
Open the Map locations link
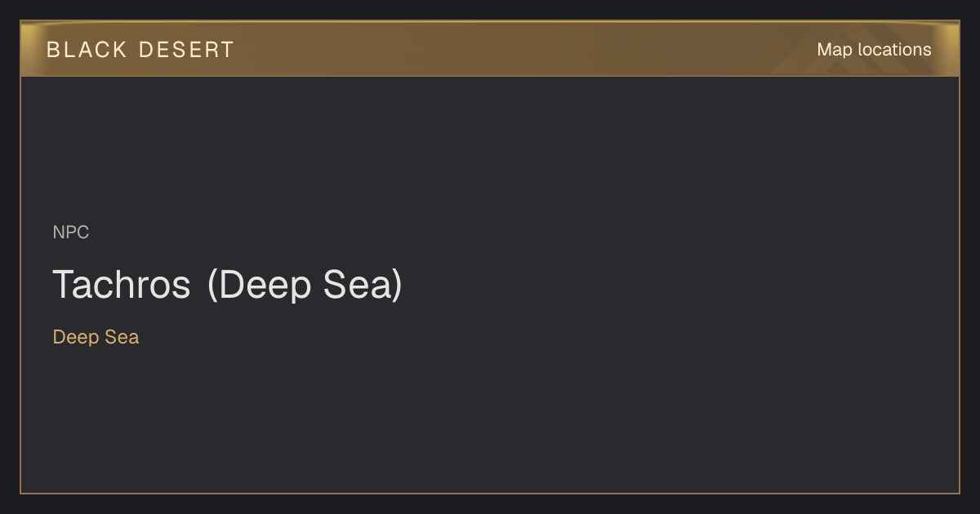point(874,50)
